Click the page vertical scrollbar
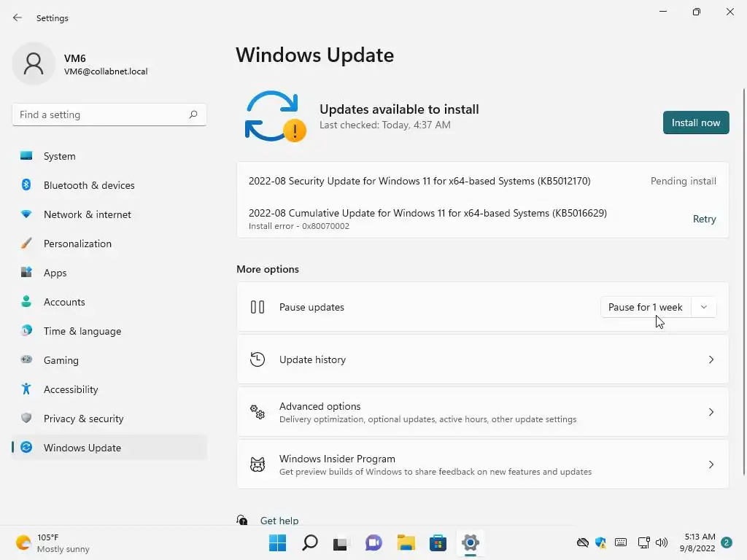This screenshot has height=560, width=747. pos(743,281)
